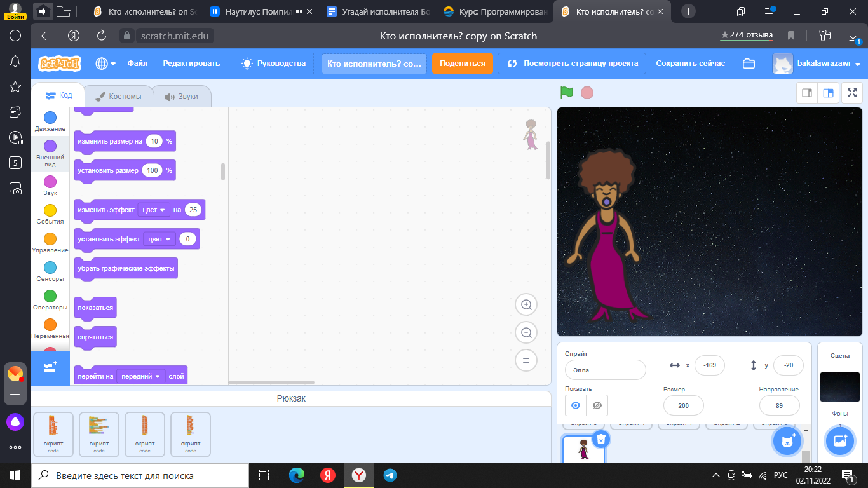Enter full screen stage mode
Screen dimensions: 868x488
pos(852,93)
